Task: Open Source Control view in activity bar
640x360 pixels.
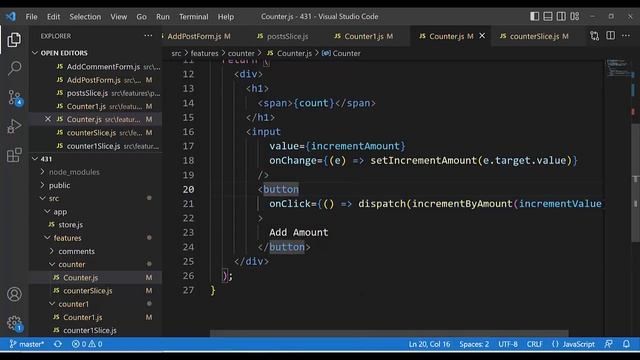Action: (x=14, y=98)
